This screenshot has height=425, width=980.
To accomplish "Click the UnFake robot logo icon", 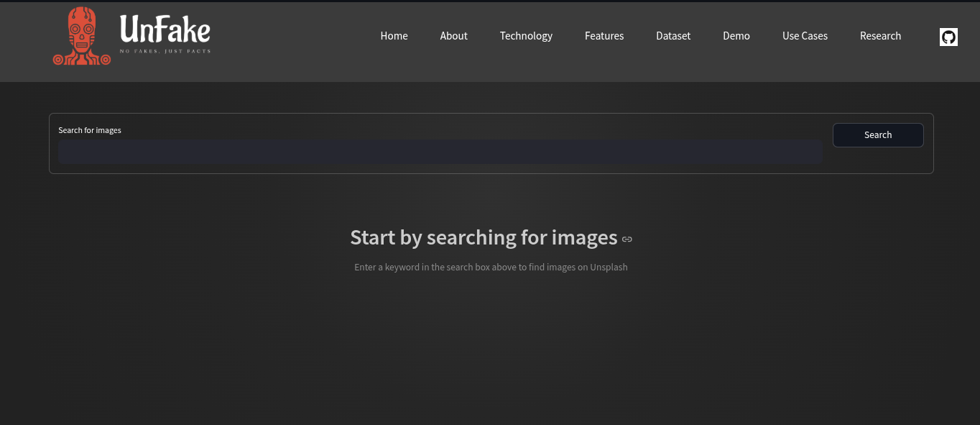I will 81,35.
